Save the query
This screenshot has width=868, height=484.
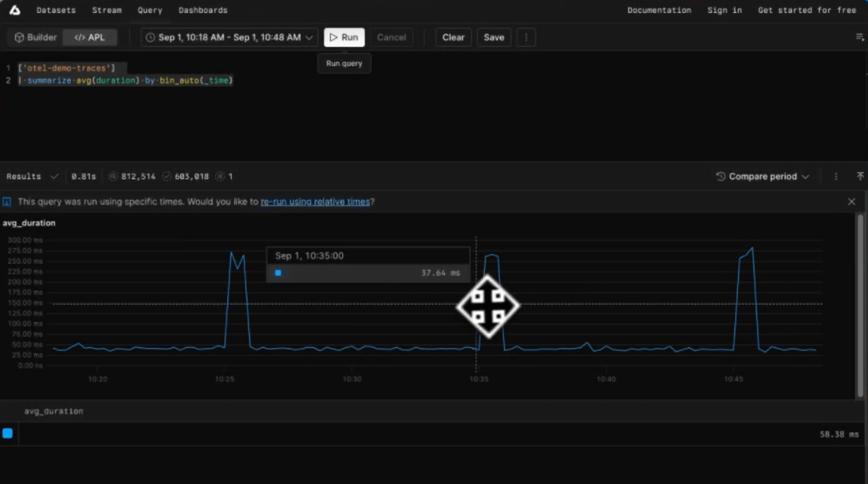(494, 37)
